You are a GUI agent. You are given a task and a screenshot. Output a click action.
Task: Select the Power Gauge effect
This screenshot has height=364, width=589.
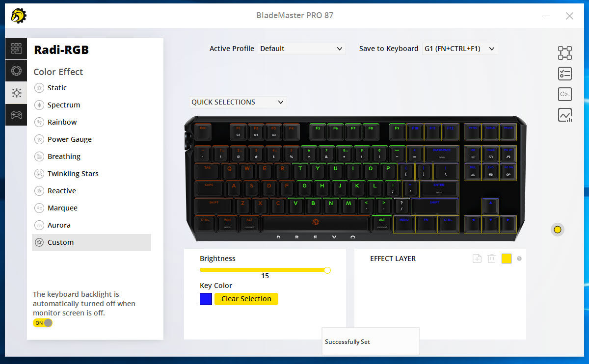(x=91, y=139)
